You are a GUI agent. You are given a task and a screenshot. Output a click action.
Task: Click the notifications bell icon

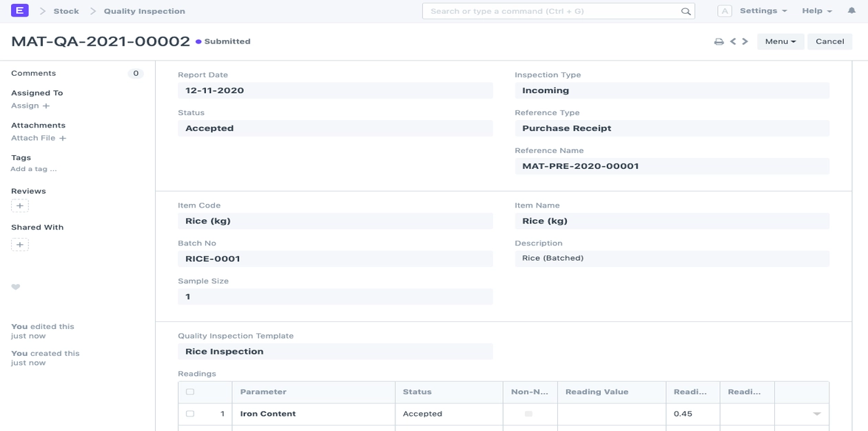coord(851,11)
